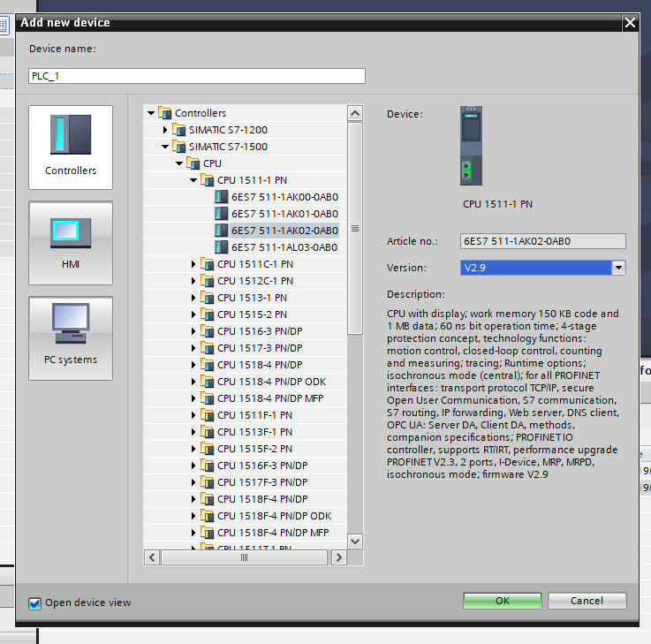Choose the PC systems category icon
Screen dimensions: 651x644
click(x=71, y=325)
